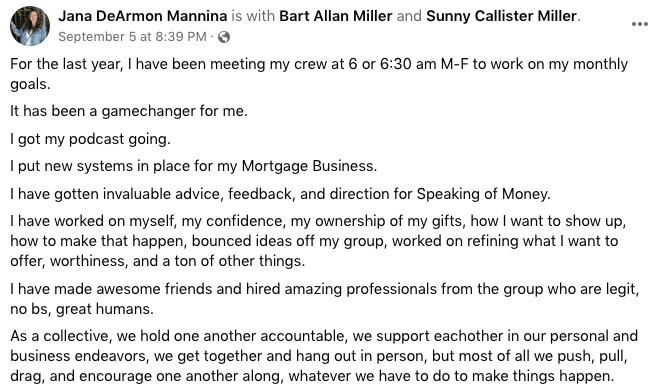Image resolution: width=670 pixels, height=388 pixels.
Task: Click the paragraph starting "For the last year"
Action: pyautogui.click(x=319, y=74)
